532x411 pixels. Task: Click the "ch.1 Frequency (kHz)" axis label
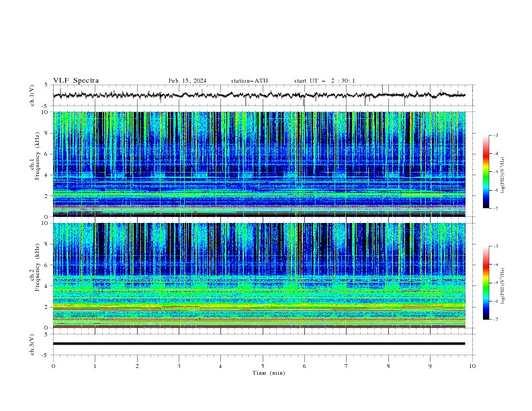(x=35, y=155)
